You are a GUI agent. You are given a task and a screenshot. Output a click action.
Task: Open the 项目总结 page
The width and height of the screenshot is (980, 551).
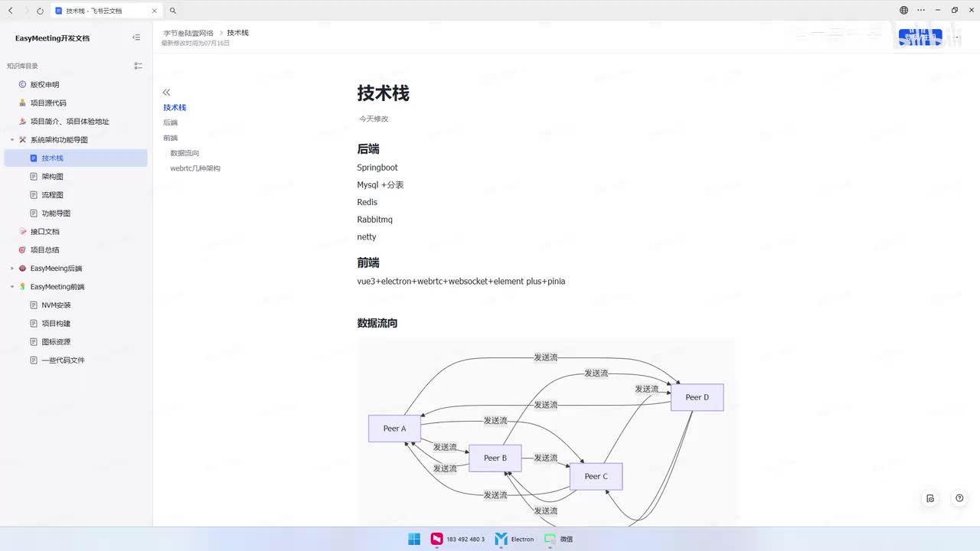pyautogui.click(x=44, y=250)
